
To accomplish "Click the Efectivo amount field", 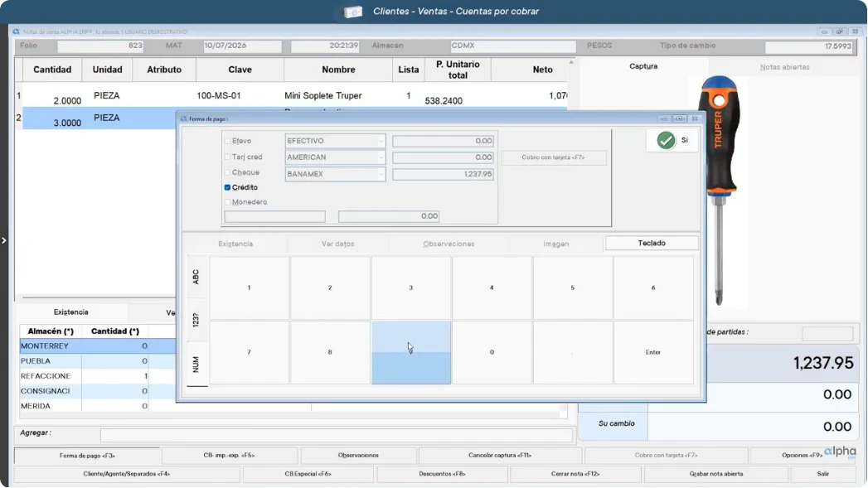I will (x=443, y=141).
